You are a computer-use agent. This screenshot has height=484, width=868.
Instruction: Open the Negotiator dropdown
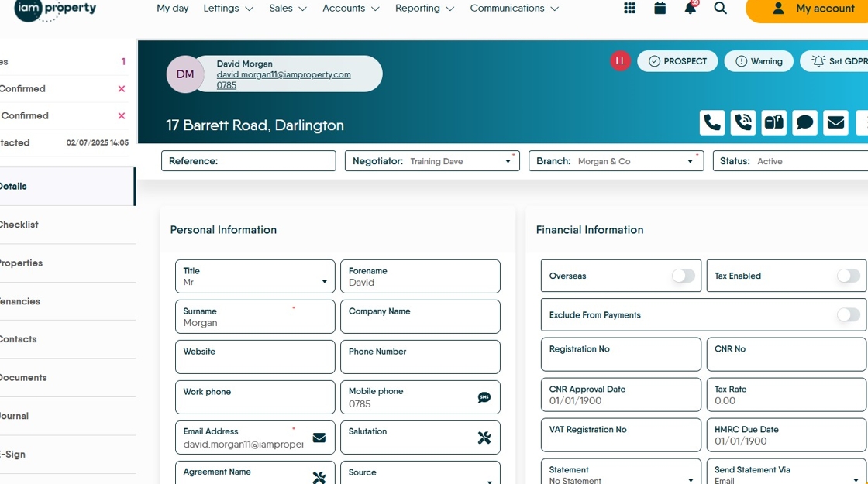click(432, 161)
